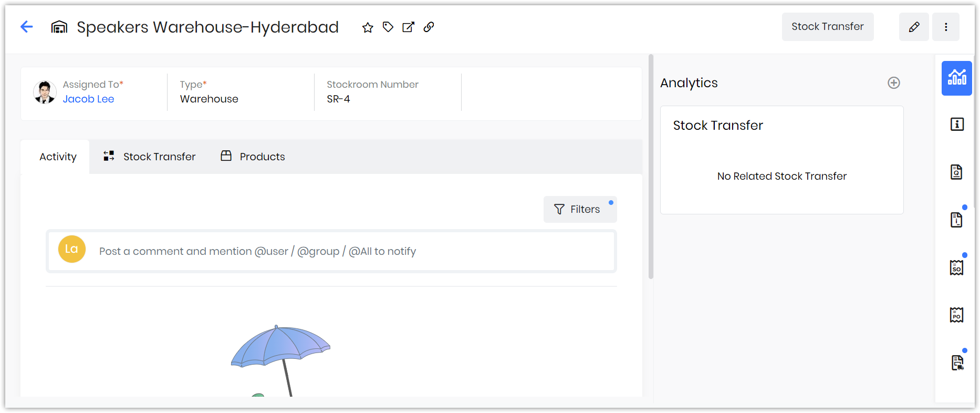The height and width of the screenshot is (413, 980).
Task: Switch to the Products tab
Action: point(253,157)
